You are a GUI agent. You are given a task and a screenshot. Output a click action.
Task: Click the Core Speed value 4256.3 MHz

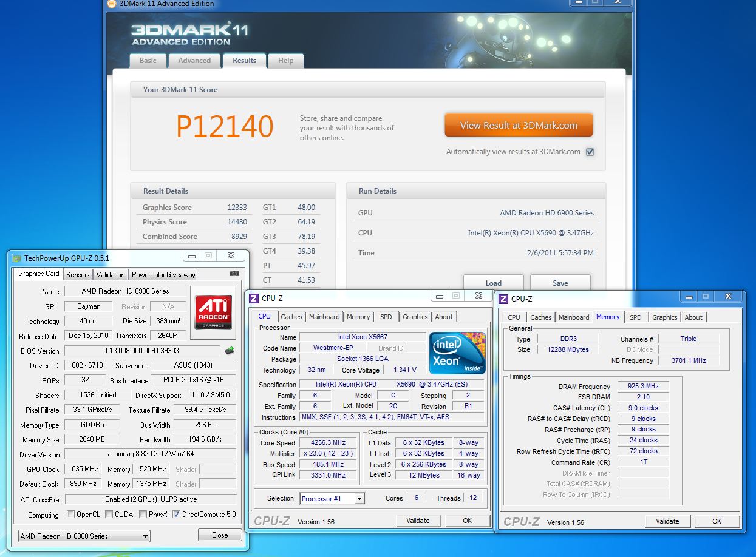pyautogui.click(x=329, y=443)
